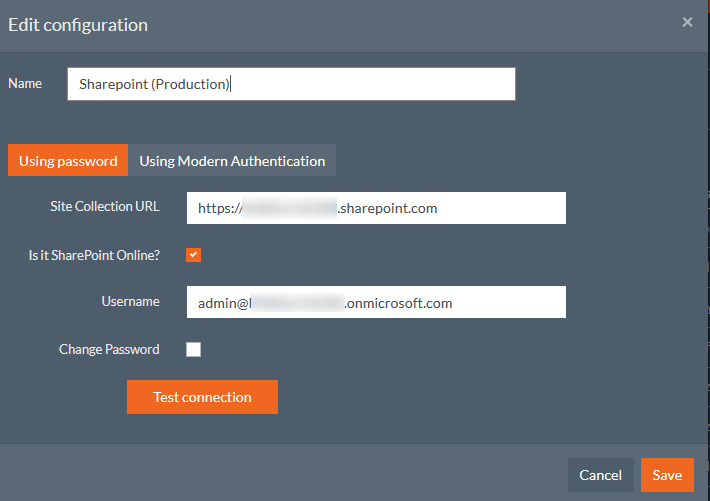Viewport: 710px width, 501px height.
Task: Save the configuration
Action: click(667, 475)
